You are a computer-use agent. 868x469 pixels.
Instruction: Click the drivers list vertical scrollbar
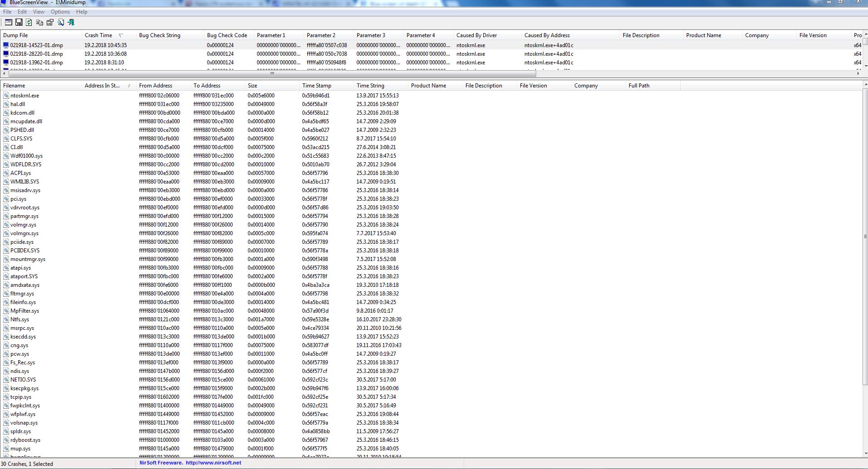865,236
